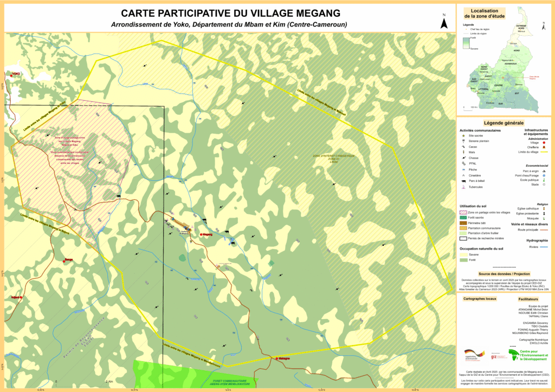555x392 pixels.
Task: Click the Plantation d'arbre fruitier swatch
Action: click(x=463, y=233)
